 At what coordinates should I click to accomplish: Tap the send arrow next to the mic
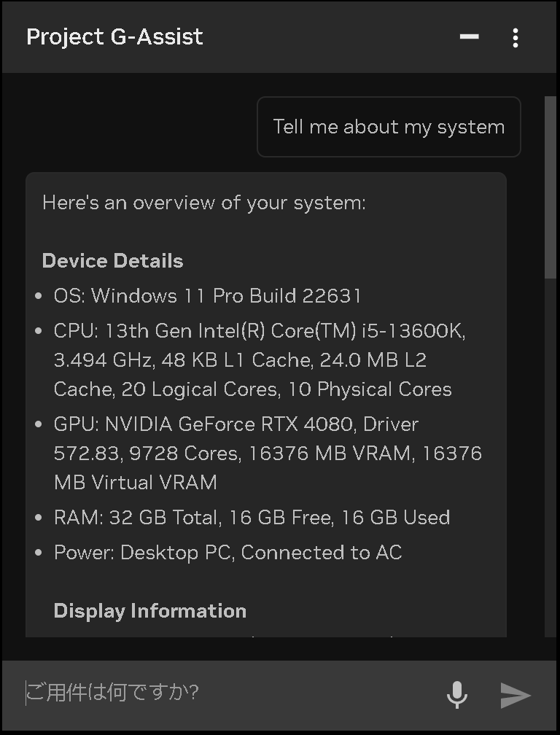coord(515,696)
